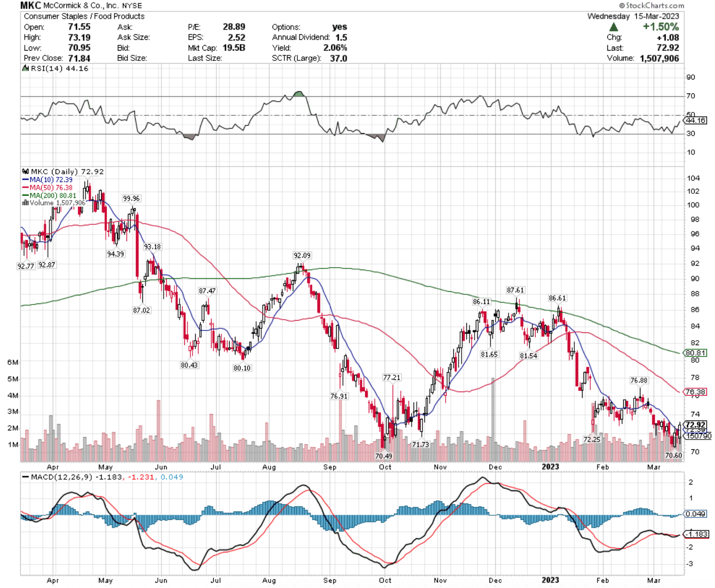Click the MACD histogram value tag 0.049

[696, 514]
